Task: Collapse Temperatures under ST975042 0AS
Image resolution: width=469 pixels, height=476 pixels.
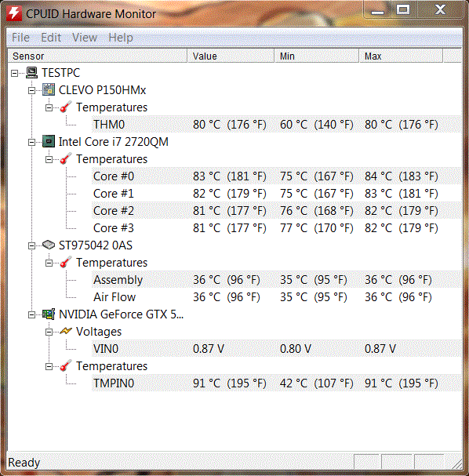Action: [49, 263]
